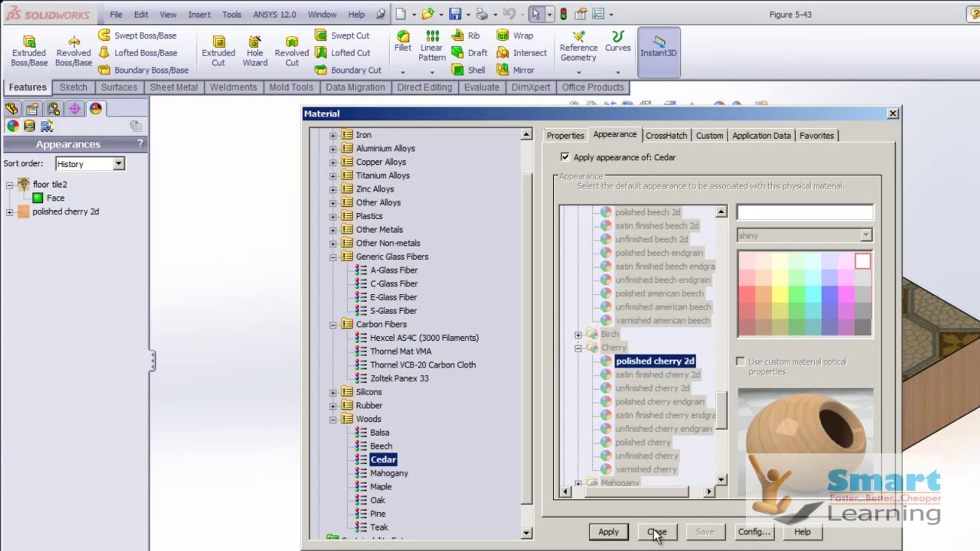
Task: Expand the Birch appearance folder
Action: point(578,335)
